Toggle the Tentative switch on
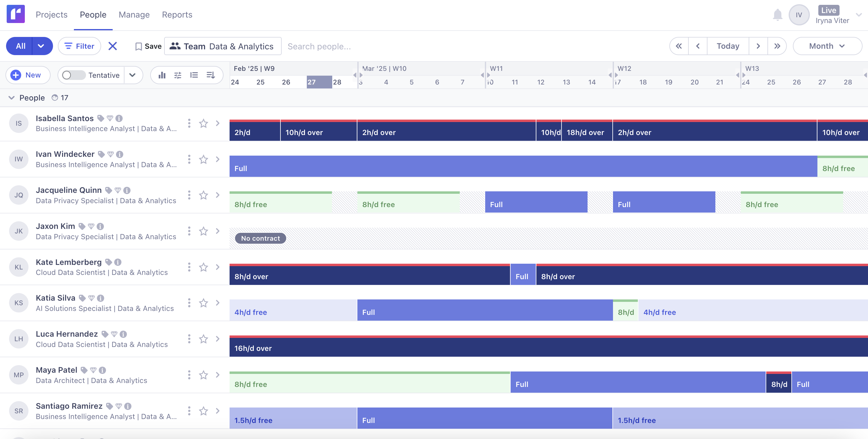The width and height of the screenshot is (868, 439). (x=74, y=75)
